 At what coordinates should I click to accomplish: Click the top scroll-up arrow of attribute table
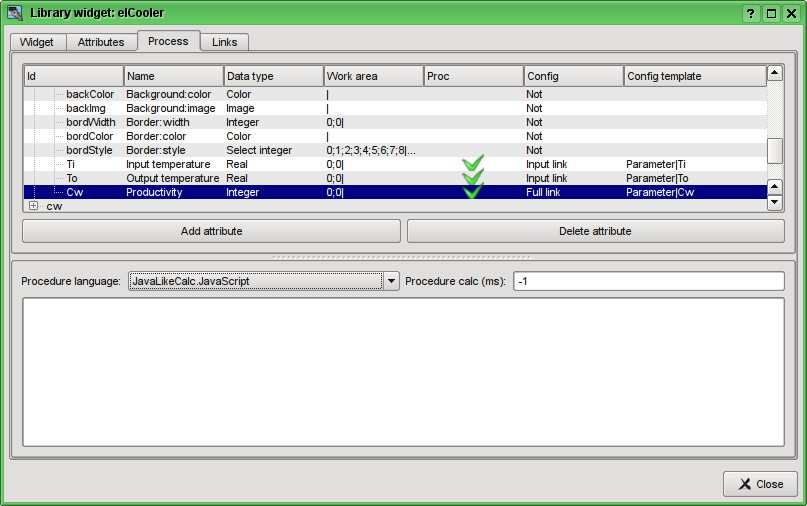[x=775, y=74]
